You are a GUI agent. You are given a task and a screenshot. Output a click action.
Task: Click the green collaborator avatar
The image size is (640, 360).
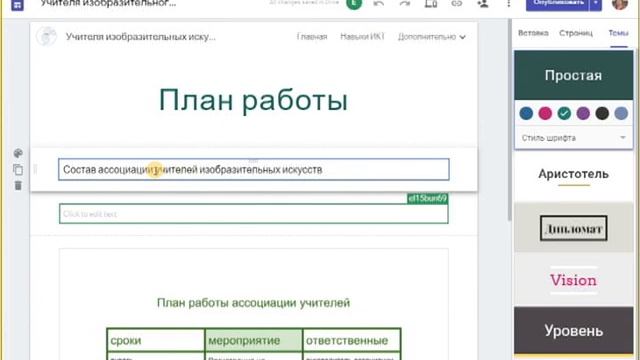click(354, 4)
